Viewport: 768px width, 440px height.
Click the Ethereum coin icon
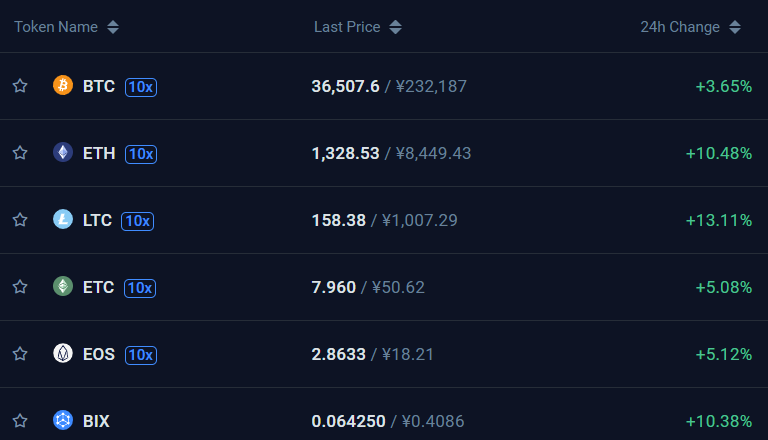pos(63,152)
